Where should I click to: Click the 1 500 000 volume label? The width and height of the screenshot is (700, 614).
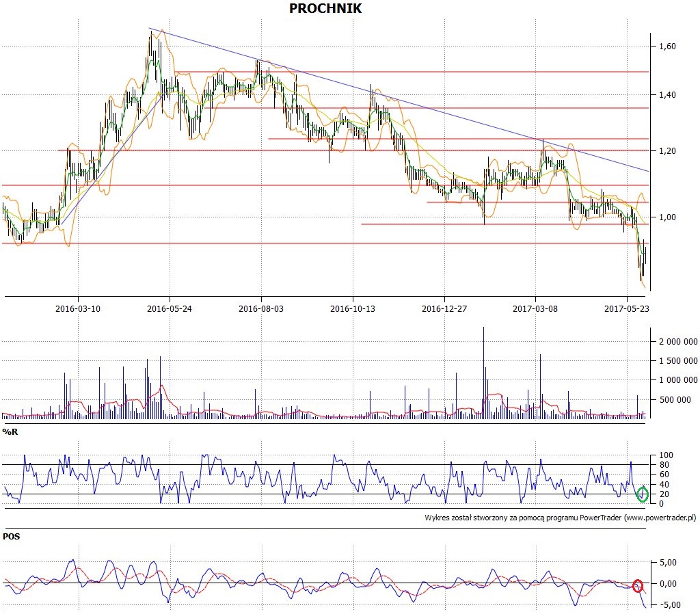pyautogui.click(x=678, y=361)
